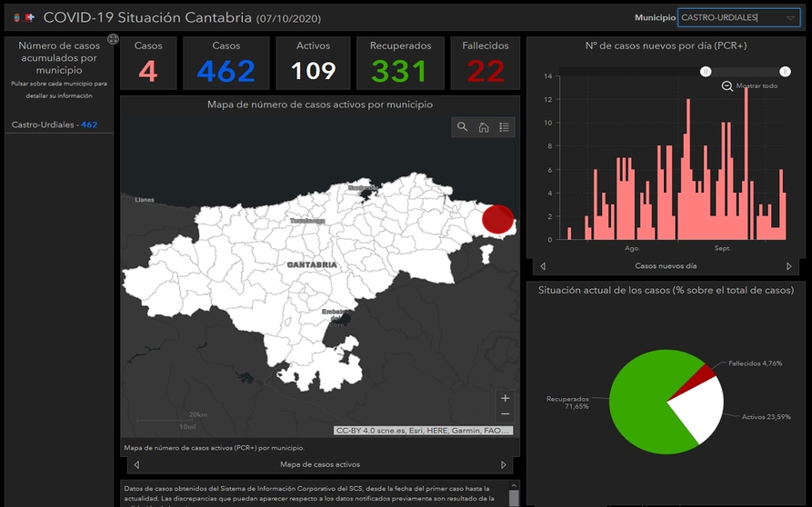The height and width of the screenshot is (507, 812).
Task: Click the red Castro-Urdiales map marker
Action: (x=497, y=219)
